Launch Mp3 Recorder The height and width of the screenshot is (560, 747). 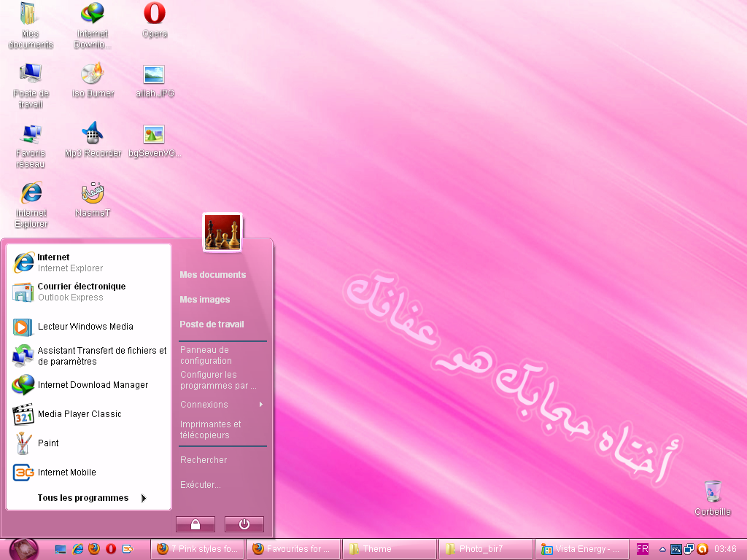point(92,135)
